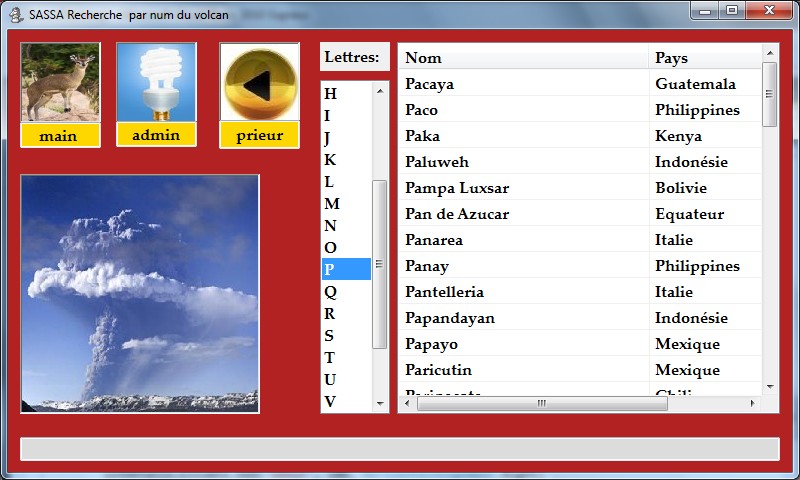
Task: Click the volcano eruption picture
Action: (140, 294)
